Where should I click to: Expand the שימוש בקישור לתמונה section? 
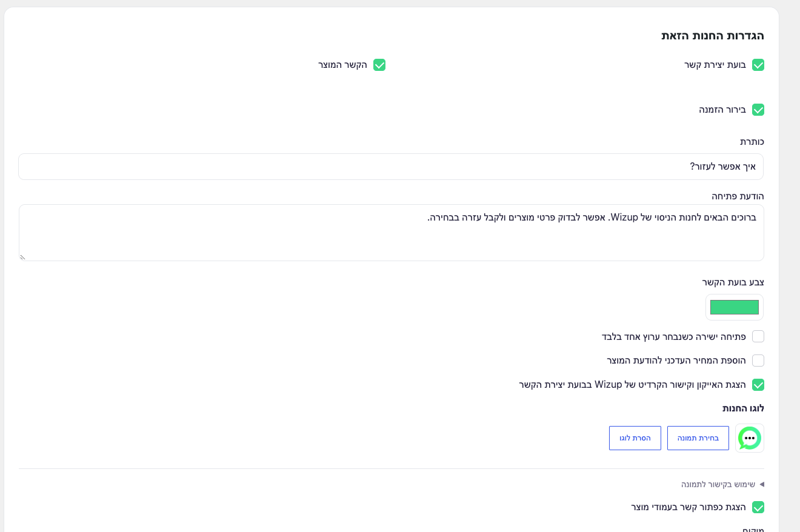[722, 484]
